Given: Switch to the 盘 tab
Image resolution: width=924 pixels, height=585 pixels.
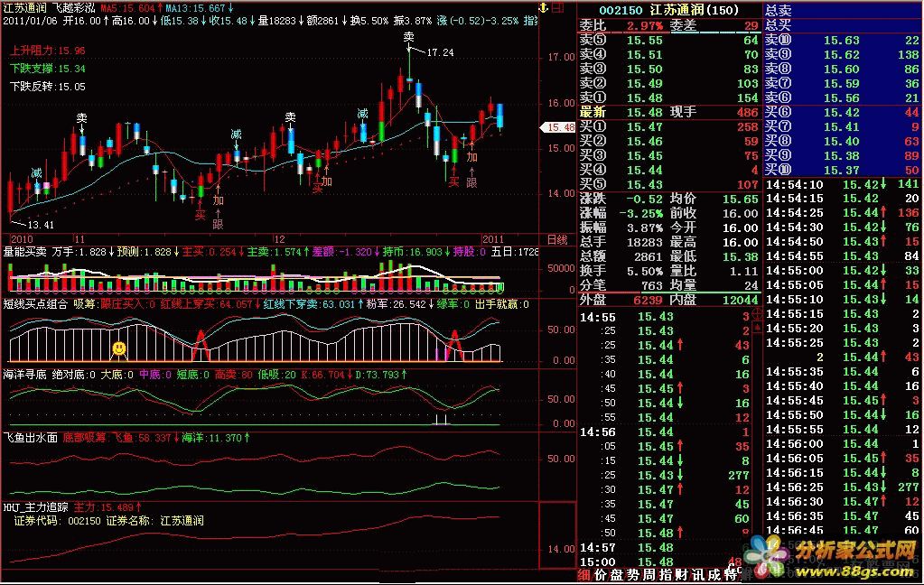Looking at the screenshot, I should coord(616,574).
